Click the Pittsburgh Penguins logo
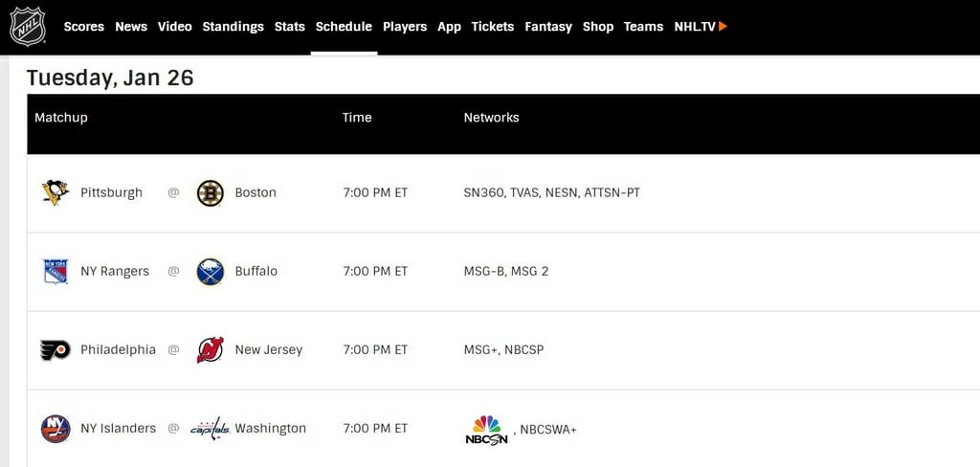This screenshot has width=980, height=467. pos(55,192)
